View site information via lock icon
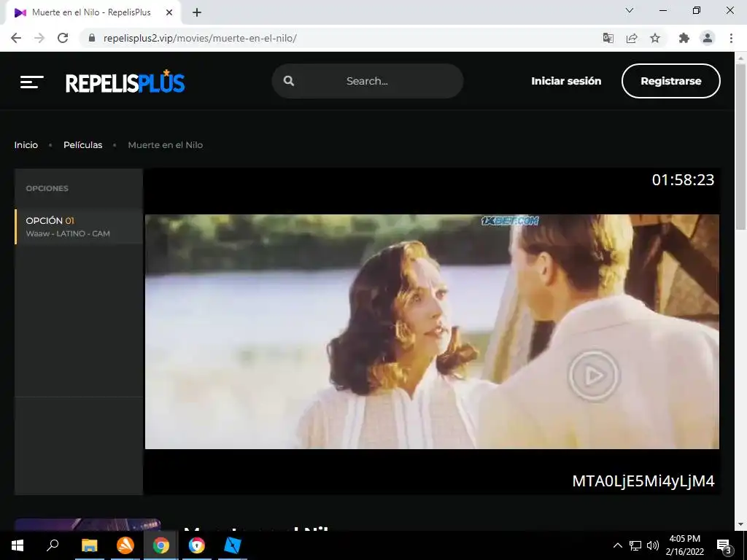747x560 pixels. (92, 38)
